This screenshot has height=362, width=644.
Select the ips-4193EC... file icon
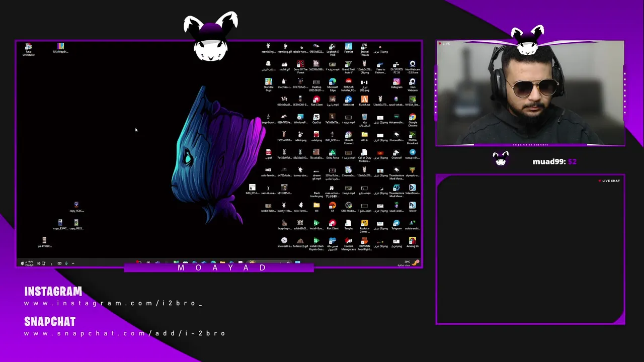pos(44,242)
